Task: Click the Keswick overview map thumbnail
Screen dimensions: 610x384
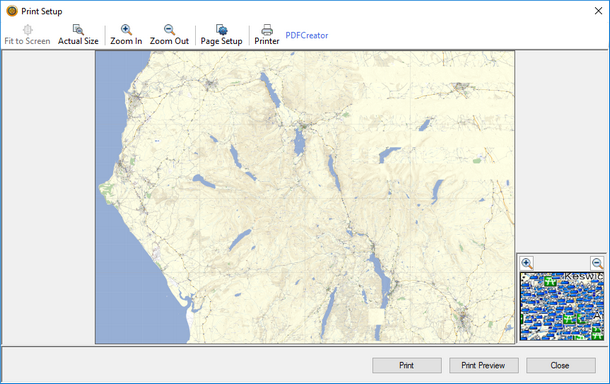Action: pos(562,306)
